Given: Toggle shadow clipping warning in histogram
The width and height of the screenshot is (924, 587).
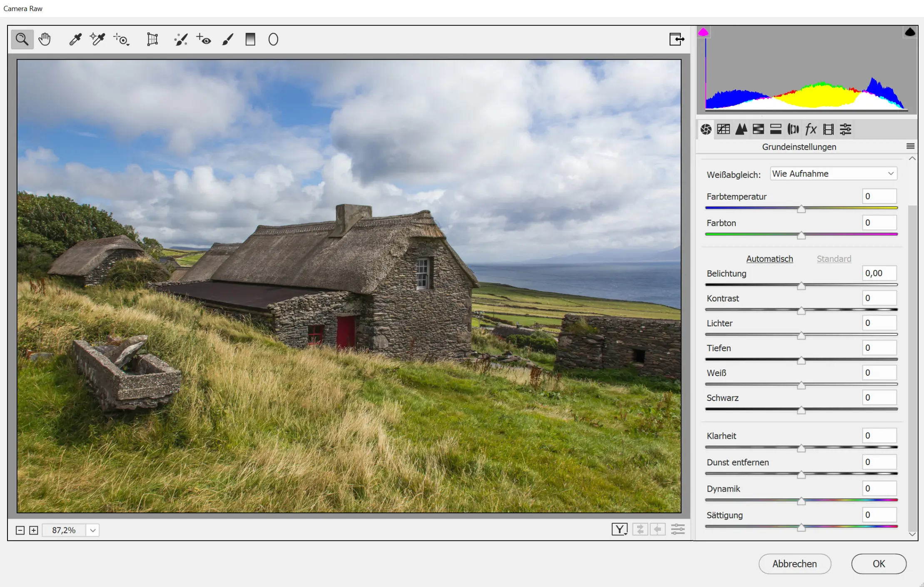Looking at the screenshot, I should pyautogui.click(x=703, y=32).
